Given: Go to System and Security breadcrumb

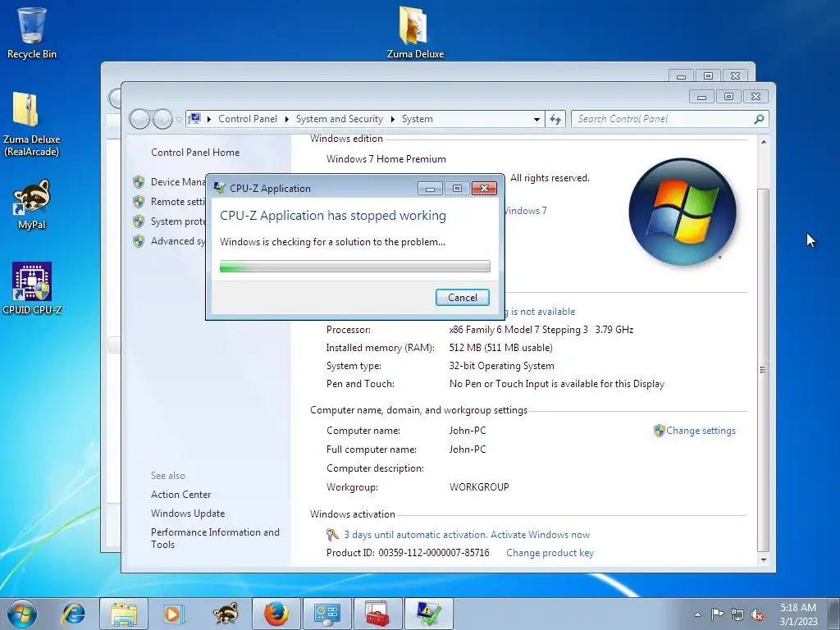Looking at the screenshot, I should [339, 119].
